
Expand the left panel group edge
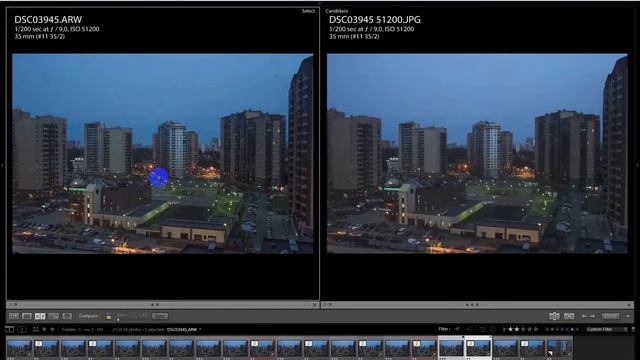(2, 165)
